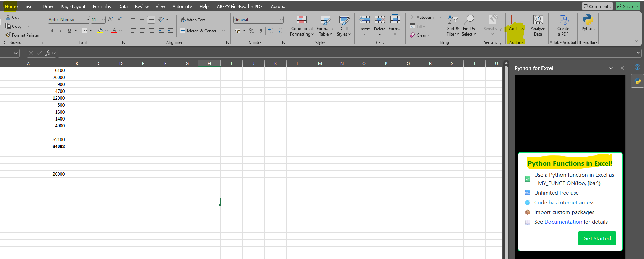Go to the Automate tab

point(182,6)
